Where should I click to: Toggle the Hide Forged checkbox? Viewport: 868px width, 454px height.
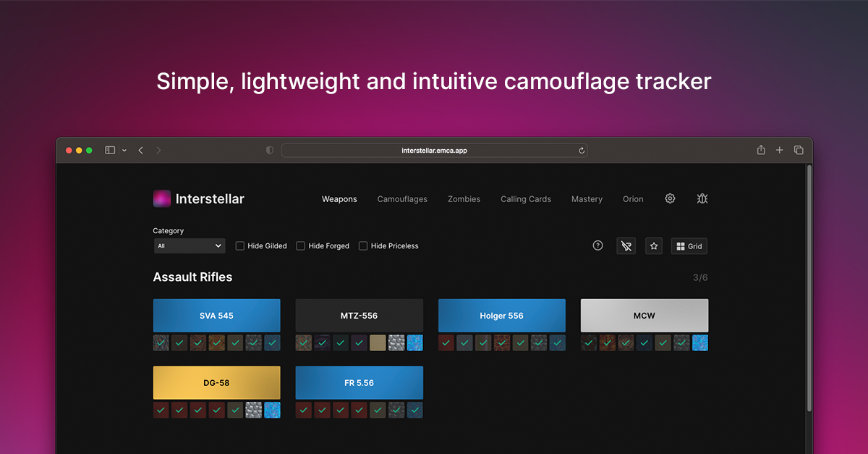click(301, 246)
